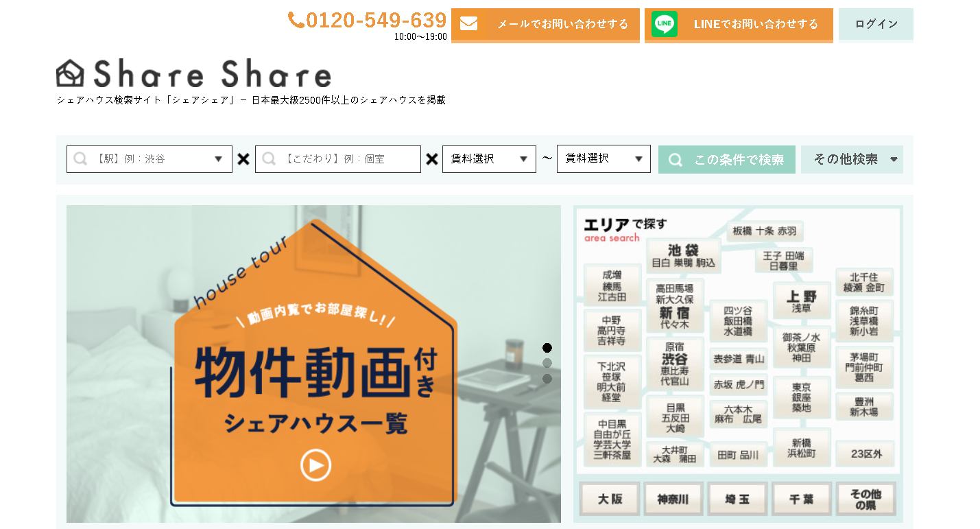Click the 池袋 area on the map

[683, 255]
